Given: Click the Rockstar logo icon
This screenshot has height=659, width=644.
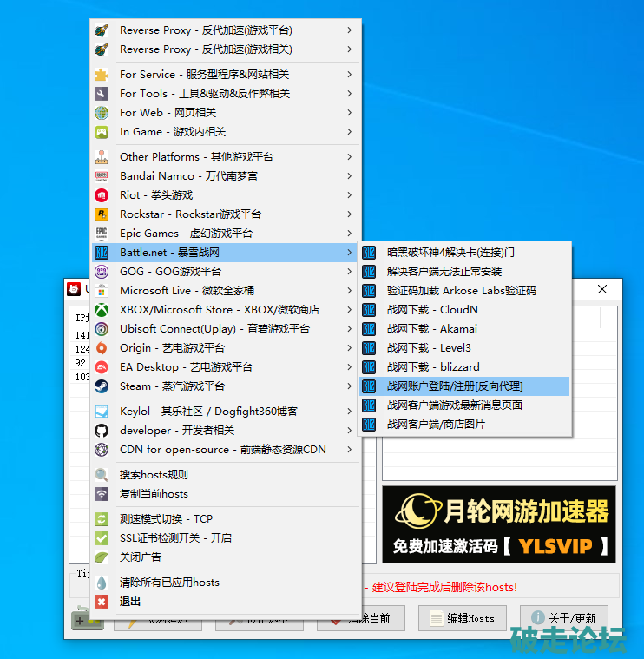Looking at the screenshot, I should (102, 214).
